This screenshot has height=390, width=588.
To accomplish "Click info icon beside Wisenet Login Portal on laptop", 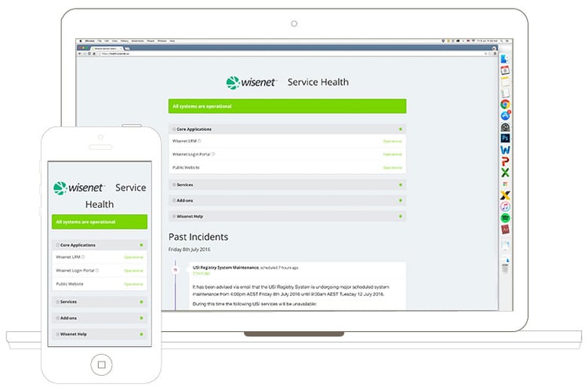I will point(213,155).
